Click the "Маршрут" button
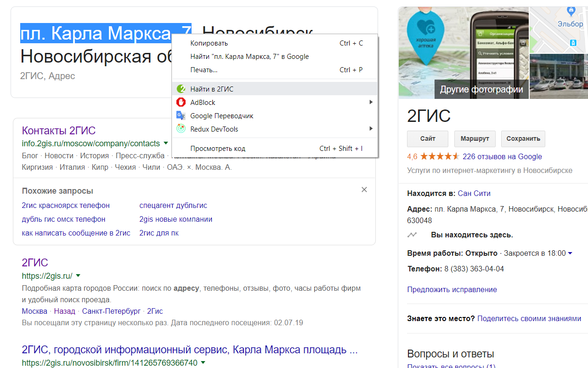 [475, 138]
